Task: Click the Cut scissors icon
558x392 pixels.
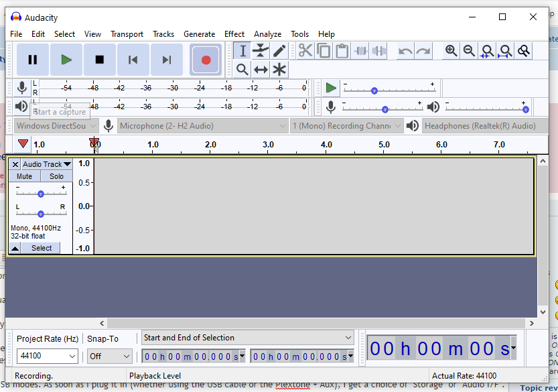Action: [x=305, y=50]
